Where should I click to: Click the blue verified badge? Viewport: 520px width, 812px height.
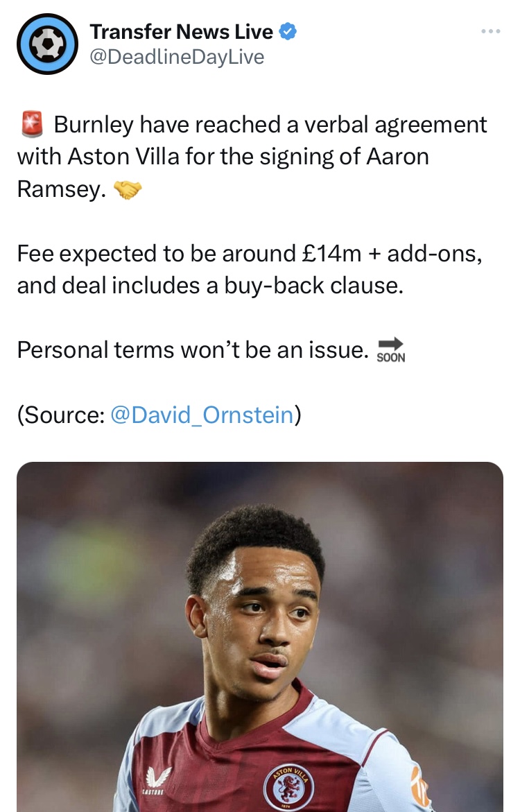(x=288, y=31)
